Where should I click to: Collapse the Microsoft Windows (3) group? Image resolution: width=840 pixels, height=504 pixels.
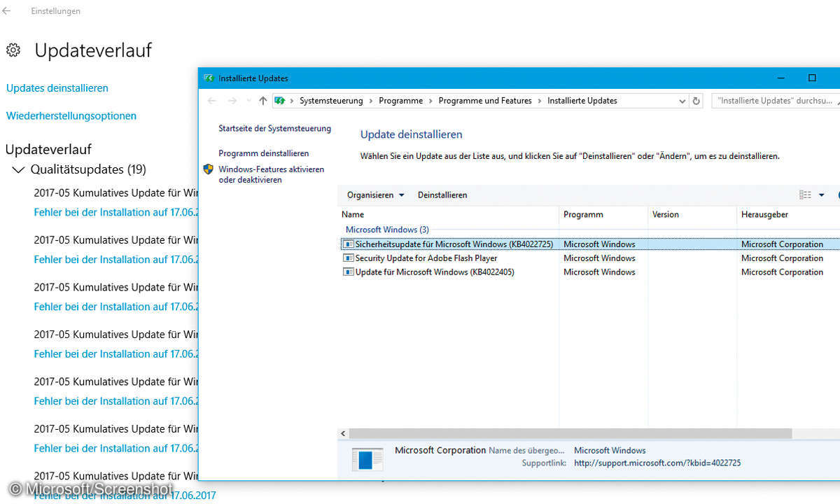click(387, 230)
